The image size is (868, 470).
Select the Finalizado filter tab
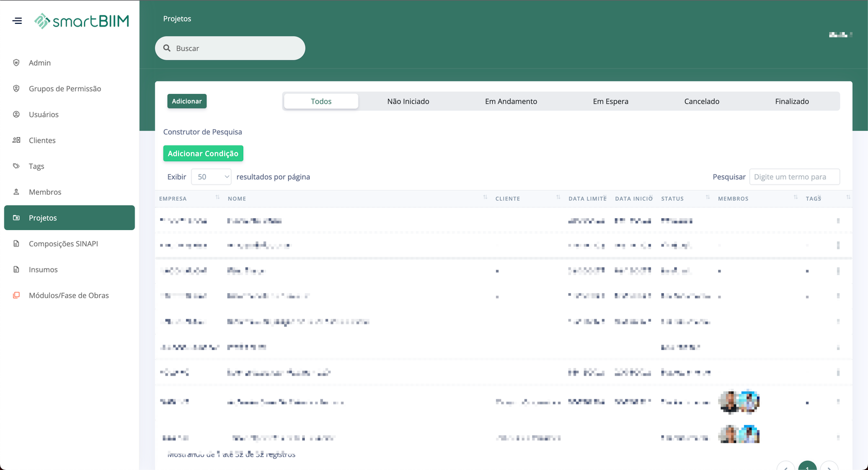792,101
